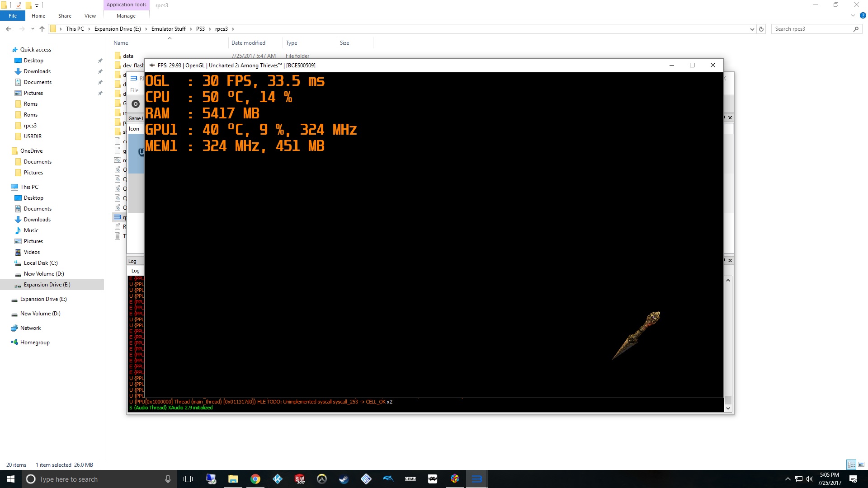
Task: Close the RPCS3 Log panel
Action: pyautogui.click(x=730, y=261)
